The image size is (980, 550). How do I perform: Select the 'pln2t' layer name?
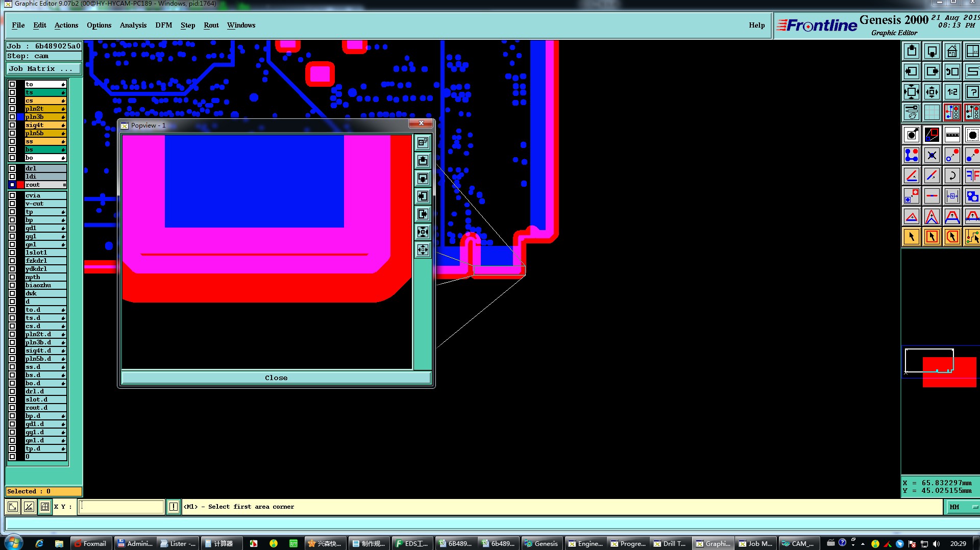coord(45,109)
